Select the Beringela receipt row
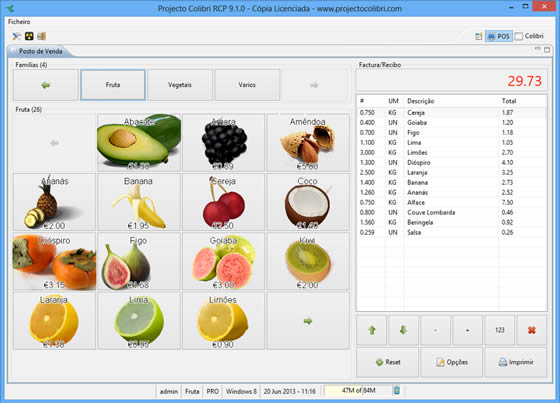Viewport: 560px width, 403px height. pos(451,222)
